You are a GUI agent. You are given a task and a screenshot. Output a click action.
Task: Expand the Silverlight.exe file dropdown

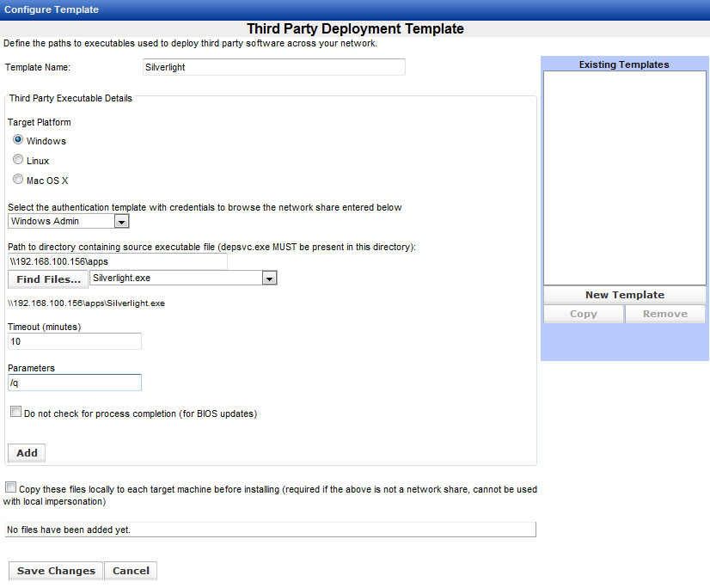click(x=269, y=279)
